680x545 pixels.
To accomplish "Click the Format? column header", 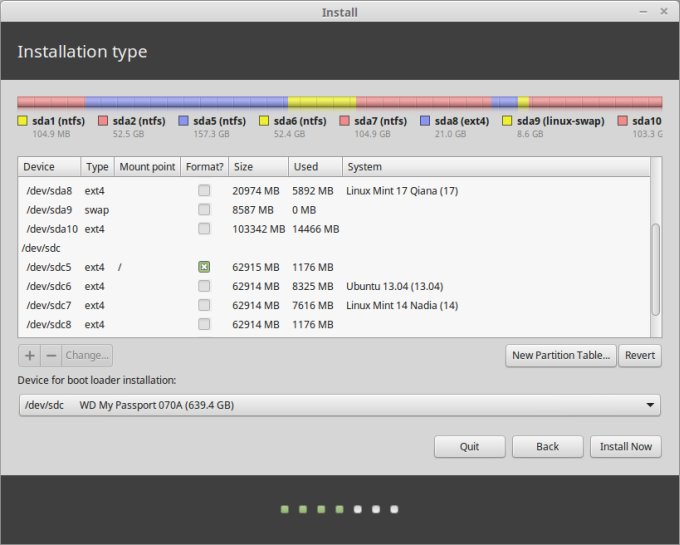I will (x=204, y=167).
